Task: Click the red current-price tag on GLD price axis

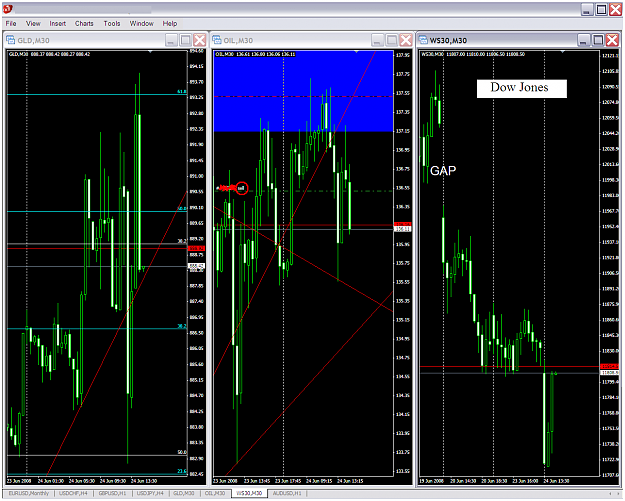Action: click(x=196, y=248)
